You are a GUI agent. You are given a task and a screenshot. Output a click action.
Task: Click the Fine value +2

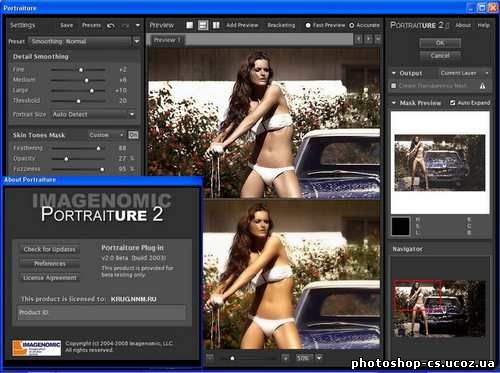click(x=123, y=70)
